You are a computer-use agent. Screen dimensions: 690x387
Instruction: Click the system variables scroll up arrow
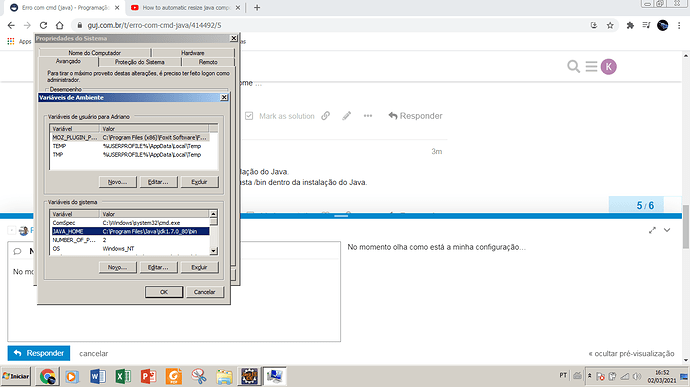(x=213, y=214)
